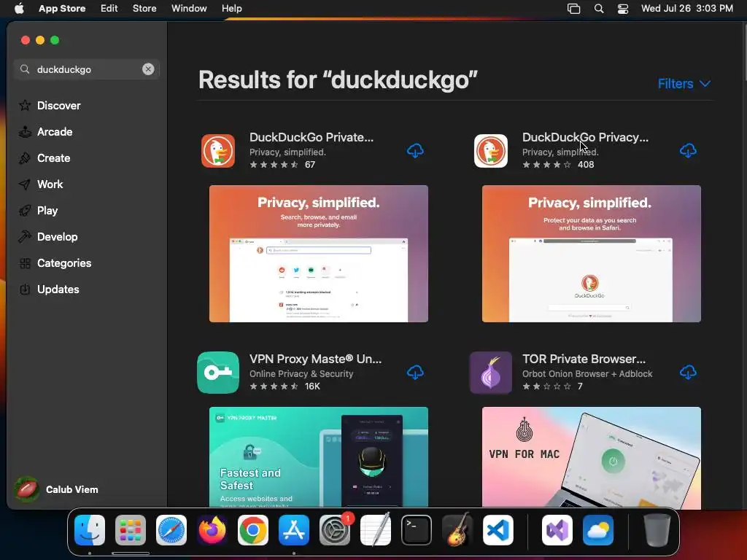Open VPN Proxy Master title link
Viewport: 747px width, 560px height.
click(x=315, y=359)
